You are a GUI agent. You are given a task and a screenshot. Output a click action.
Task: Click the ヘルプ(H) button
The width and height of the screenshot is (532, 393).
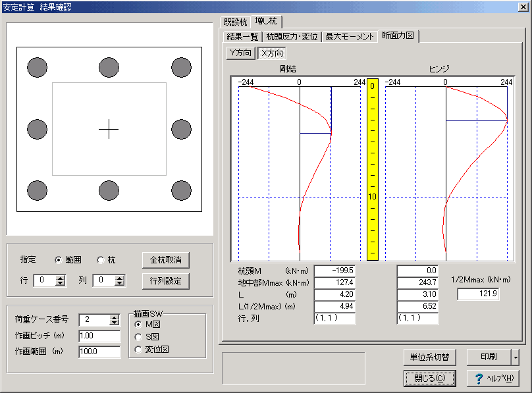pyautogui.click(x=493, y=379)
